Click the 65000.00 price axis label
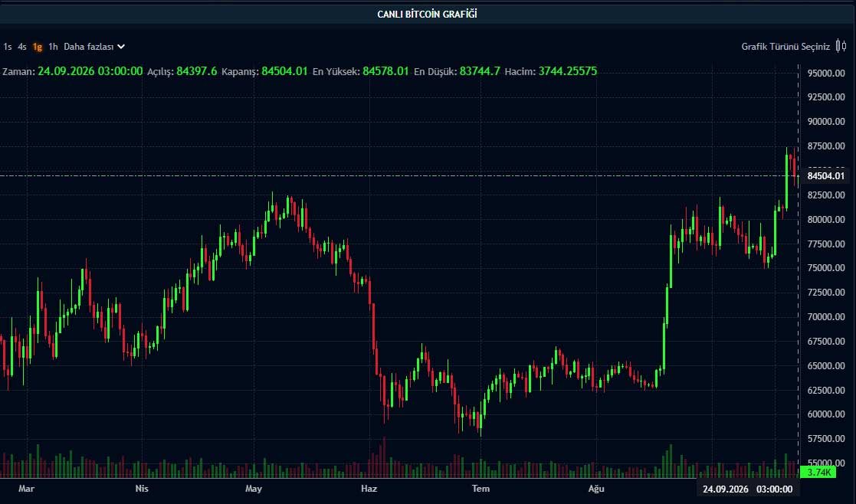Image resolution: width=856 pixels, height=504 pixels. point(827,365)
